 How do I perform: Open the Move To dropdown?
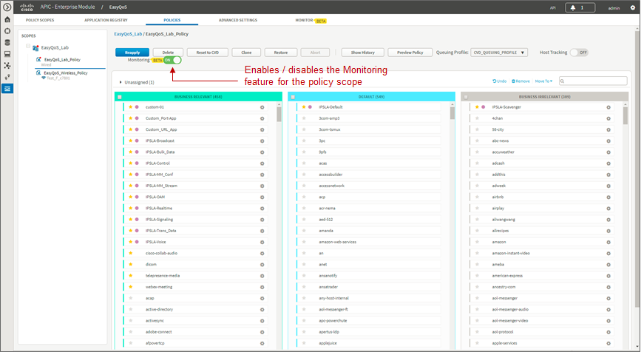[x=543, y=81]
